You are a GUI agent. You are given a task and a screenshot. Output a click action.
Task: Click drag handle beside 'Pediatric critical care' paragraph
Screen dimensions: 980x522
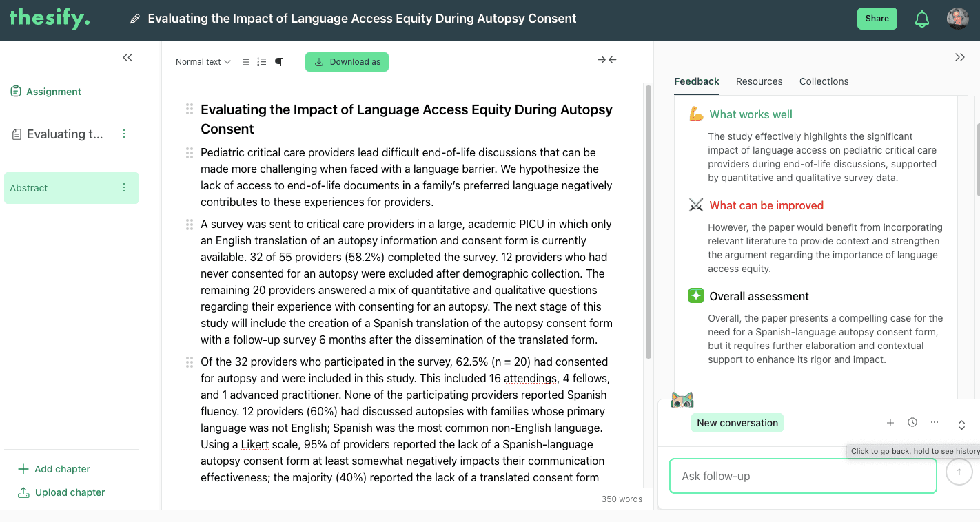coord(190,153)
